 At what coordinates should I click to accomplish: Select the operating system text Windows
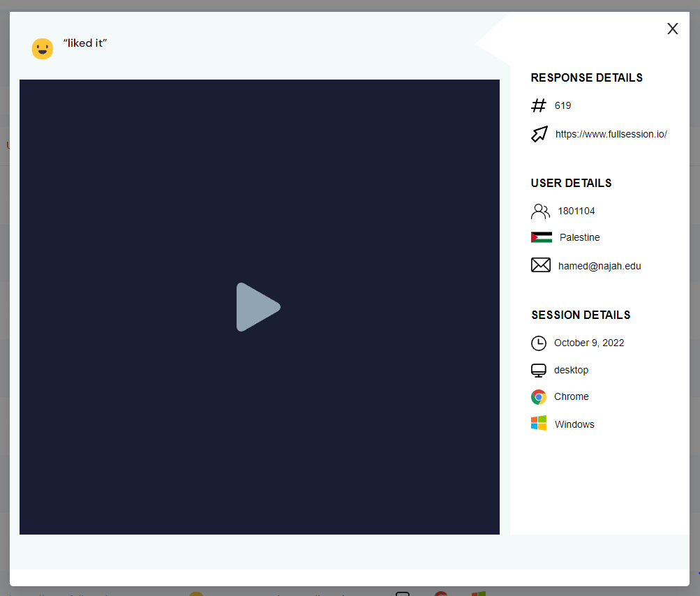click(x=574, y=424)
